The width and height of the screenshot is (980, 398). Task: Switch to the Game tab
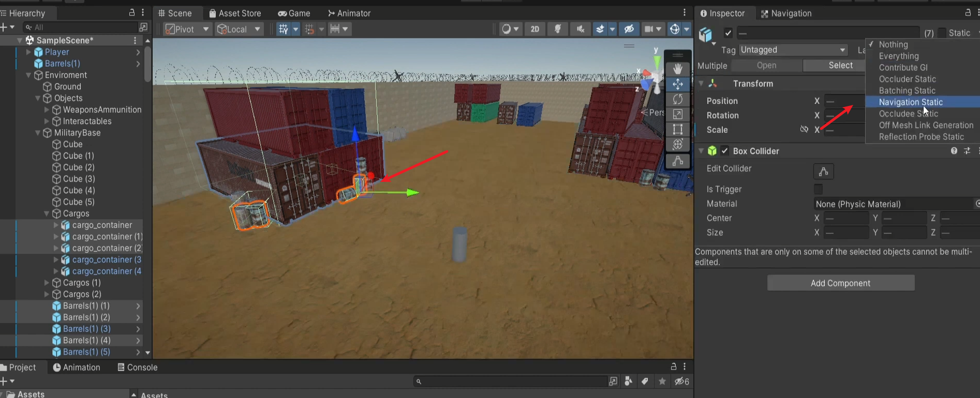tap(294, 13)
